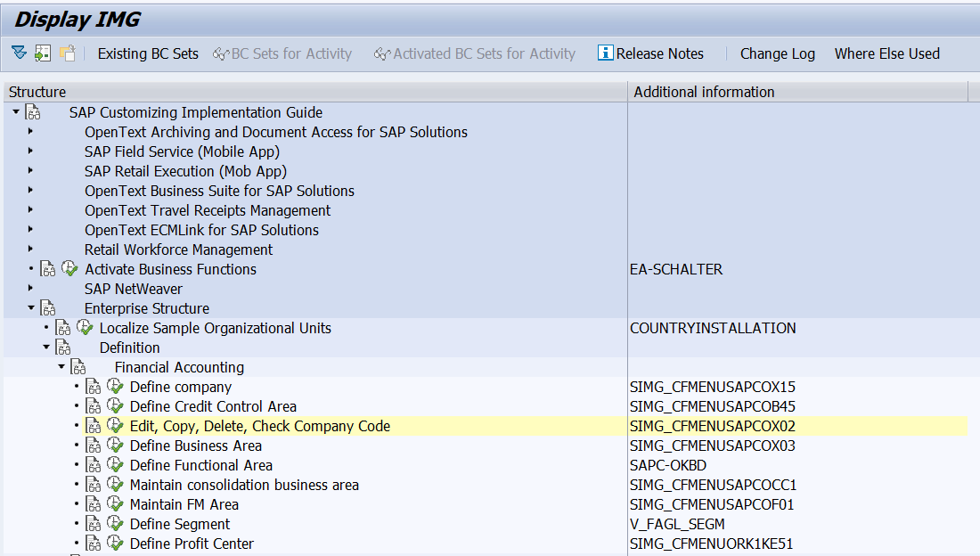The height and width of the screenshot is (556, 980).
Task: Select the SAP NetWeaver tree label
Action: coord(134,289)
